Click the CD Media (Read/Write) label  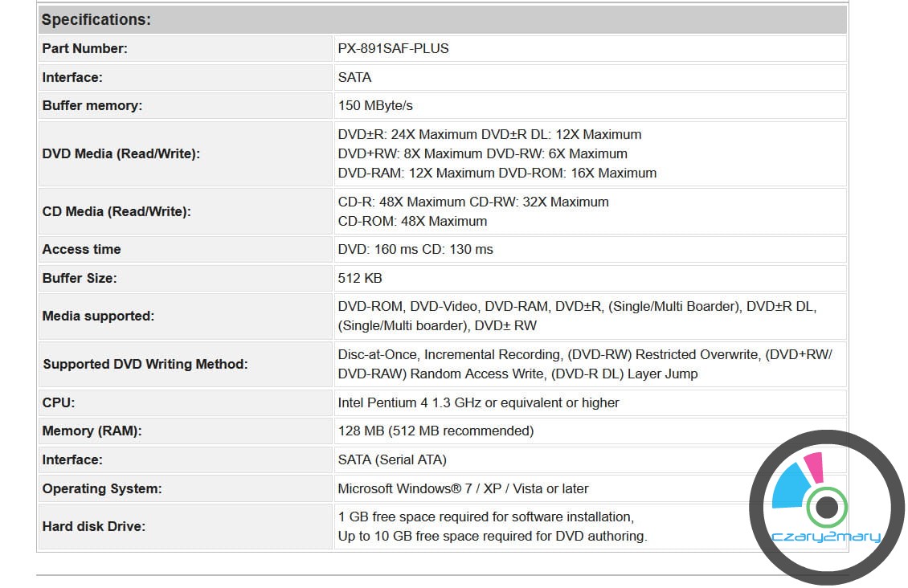point(117,211)
